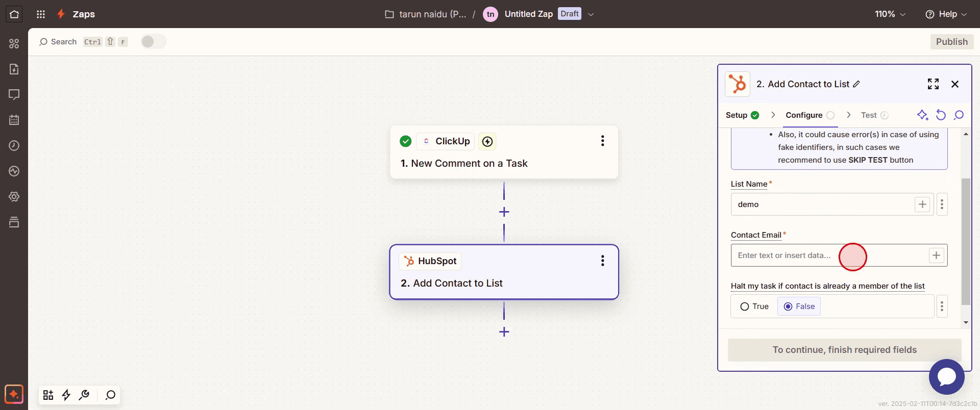
Task: Click the Zaps lightning bolt logo
Action: 61,14
